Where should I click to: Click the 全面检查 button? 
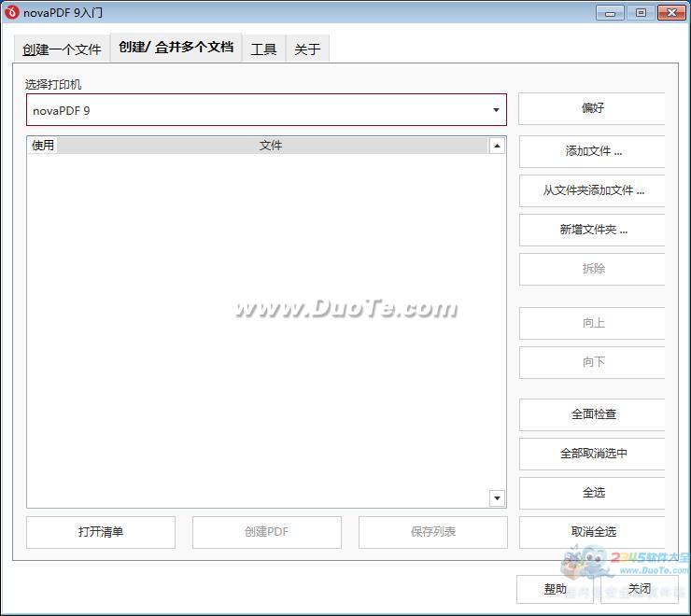click(592, 414)
